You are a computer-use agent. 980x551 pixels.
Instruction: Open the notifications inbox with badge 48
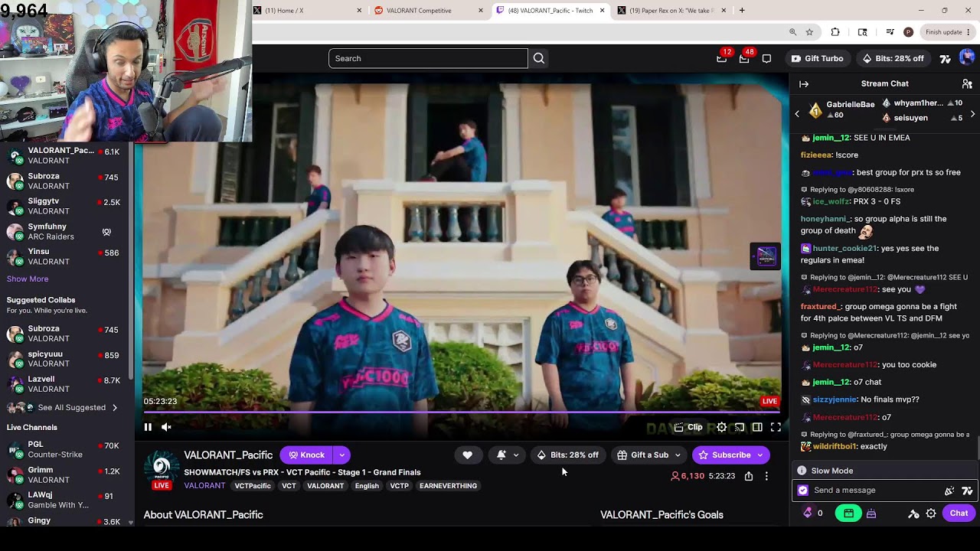click(744, 58)
